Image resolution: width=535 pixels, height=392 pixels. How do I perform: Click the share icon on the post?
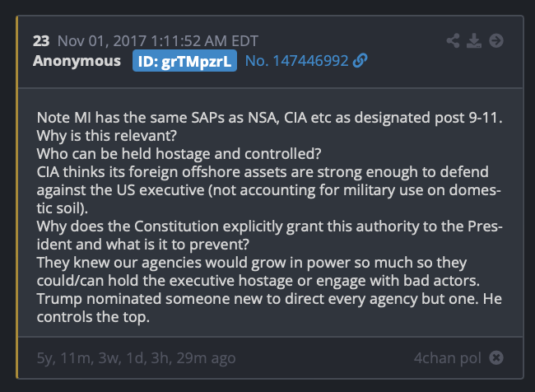click(x=454, y=40)
